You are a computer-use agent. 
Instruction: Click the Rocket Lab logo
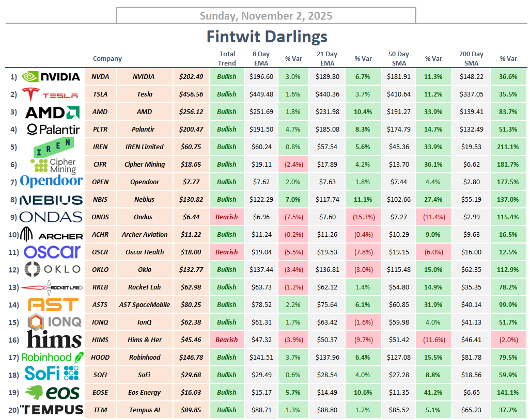(x=52, y=287)
